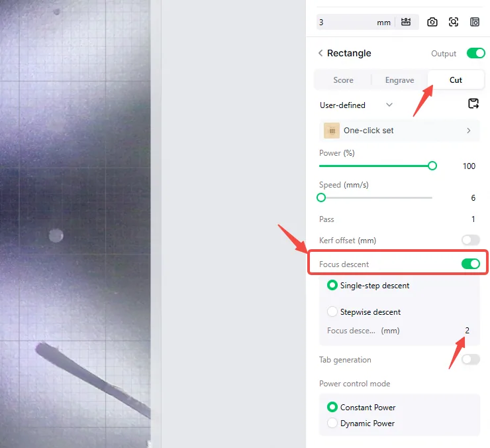
Task: Select the Cut tab
Action: (x=456, y=80)
